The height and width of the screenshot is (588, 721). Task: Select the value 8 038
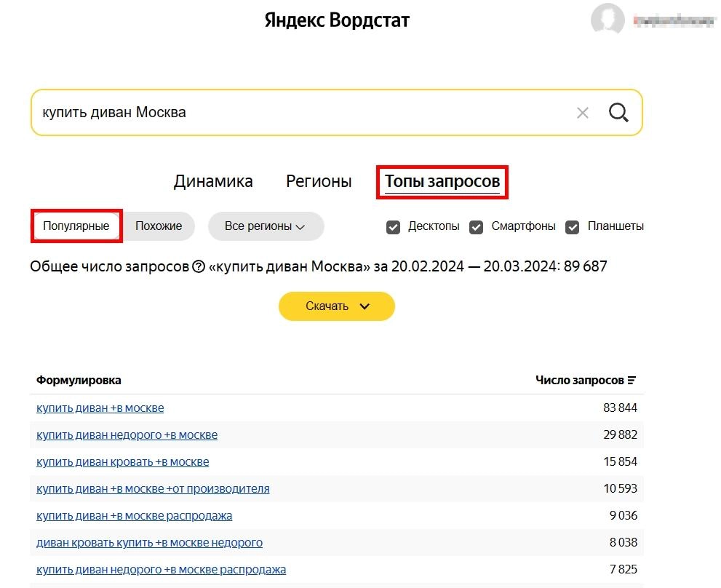pyautogui.click(x=623, y=542)
